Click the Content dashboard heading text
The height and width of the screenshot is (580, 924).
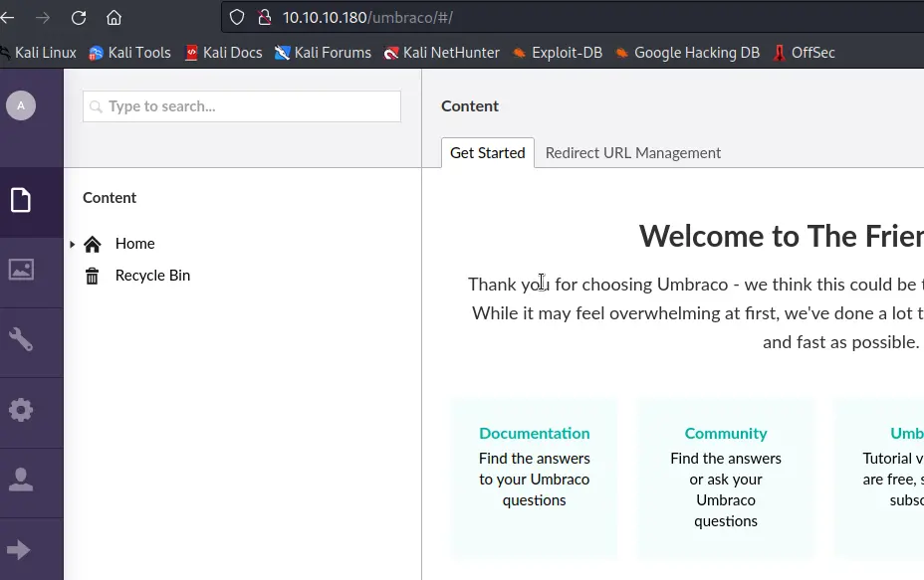tap(470, 106)
